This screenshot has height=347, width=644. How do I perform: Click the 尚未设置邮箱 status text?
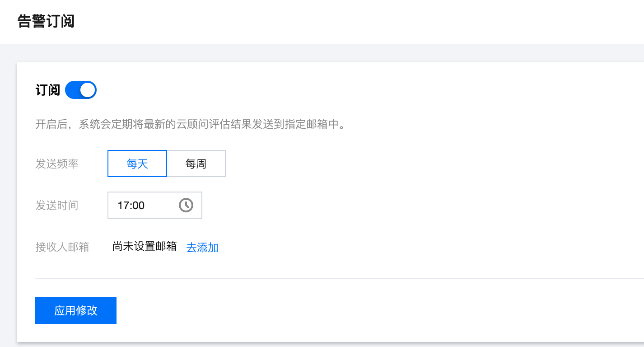tap(145, 247)
